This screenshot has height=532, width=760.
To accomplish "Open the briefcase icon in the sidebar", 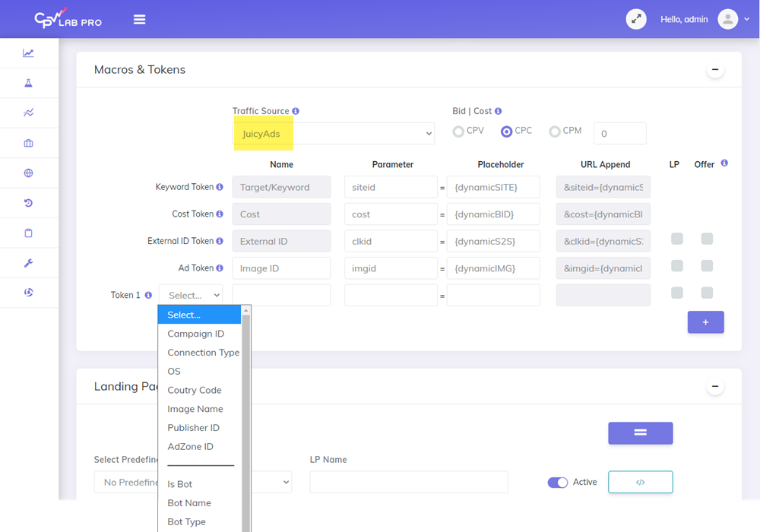I will click(x=28, y=143).
